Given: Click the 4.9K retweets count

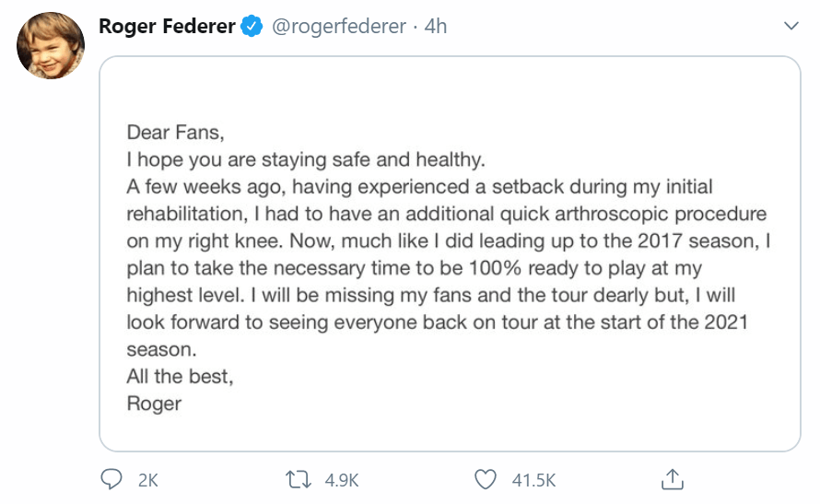Looking at the screenshot, I should (x=339, y=480).
